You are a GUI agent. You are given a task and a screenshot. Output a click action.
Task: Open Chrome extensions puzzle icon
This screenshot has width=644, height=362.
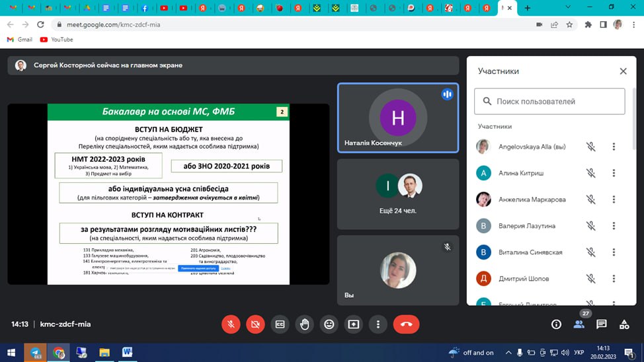(x=588, y=24)
